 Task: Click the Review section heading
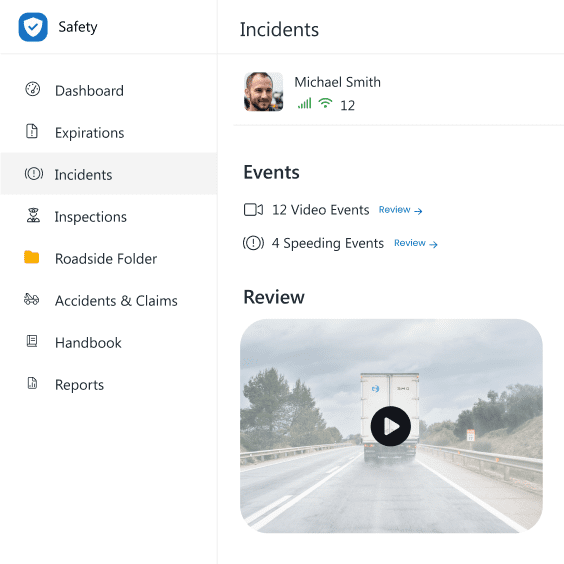(274, 297)
